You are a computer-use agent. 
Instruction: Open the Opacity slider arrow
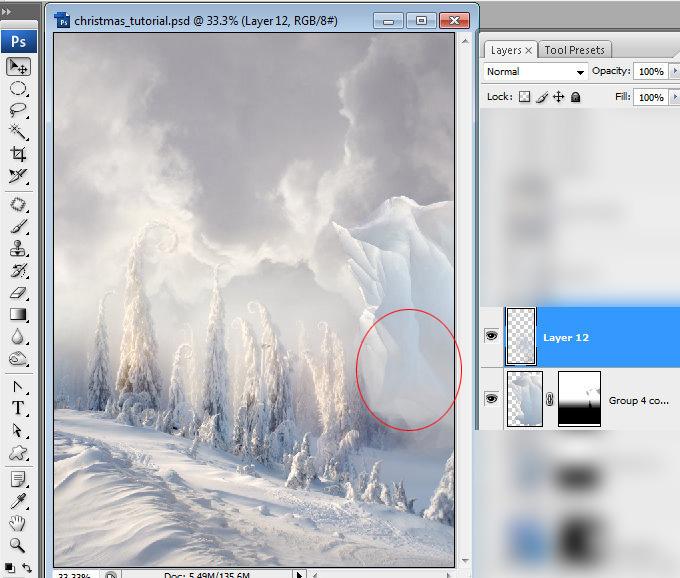(x=674, y=71)
